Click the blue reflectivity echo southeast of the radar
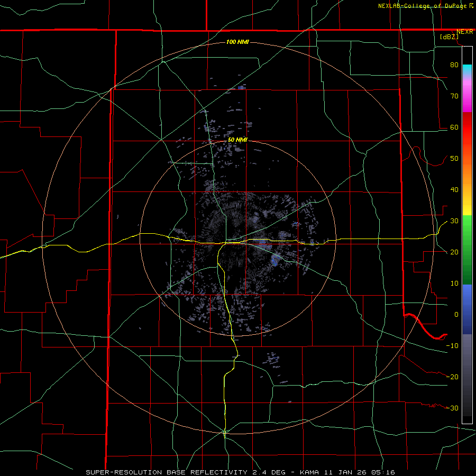 coord(275,261)
